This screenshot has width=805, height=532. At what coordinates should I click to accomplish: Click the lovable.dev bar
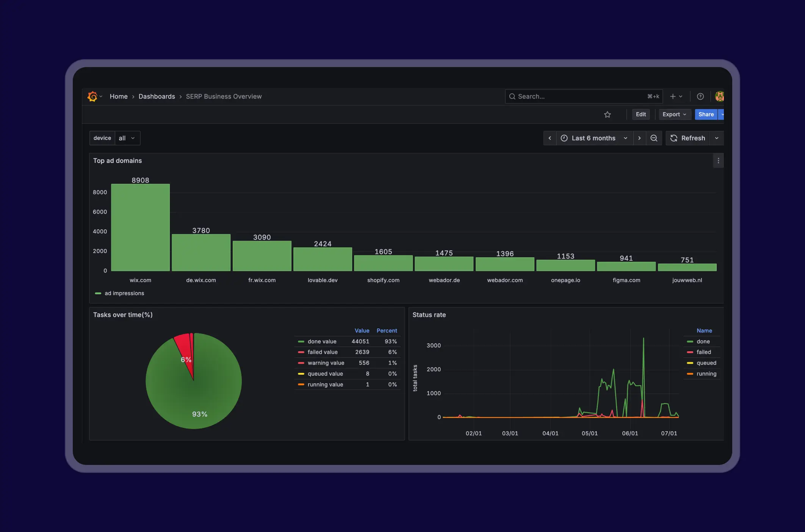(323, 259)
